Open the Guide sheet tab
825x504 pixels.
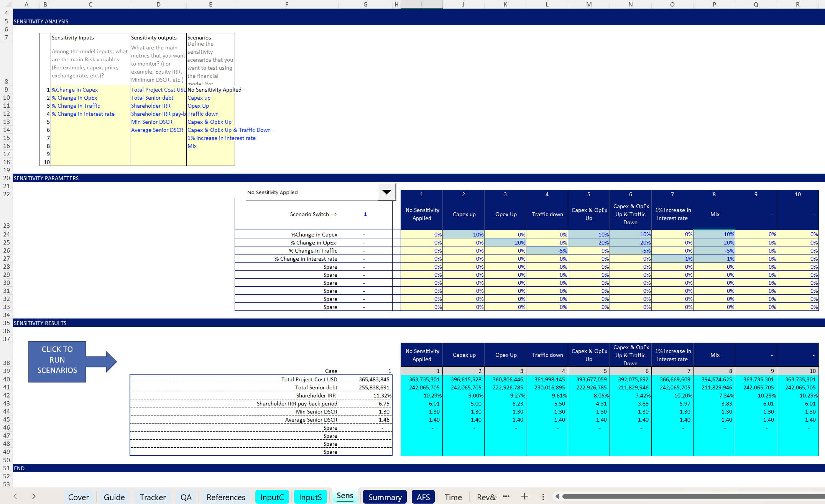pos(114,497)
